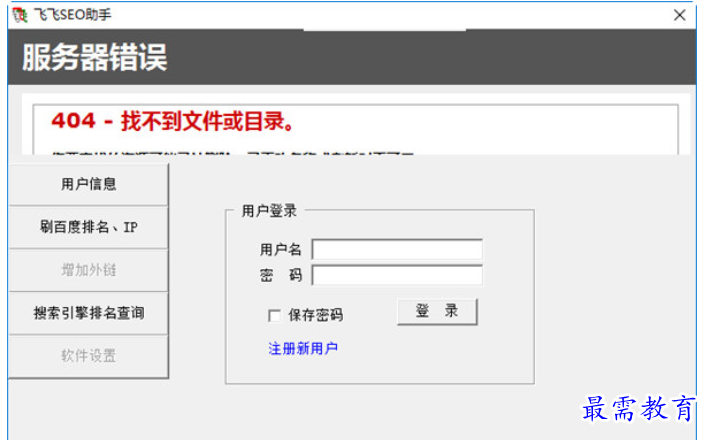The image size is (704, 440).
Task: Select the 刷百度排名、IP tab
Action: (x=88, y=227)
